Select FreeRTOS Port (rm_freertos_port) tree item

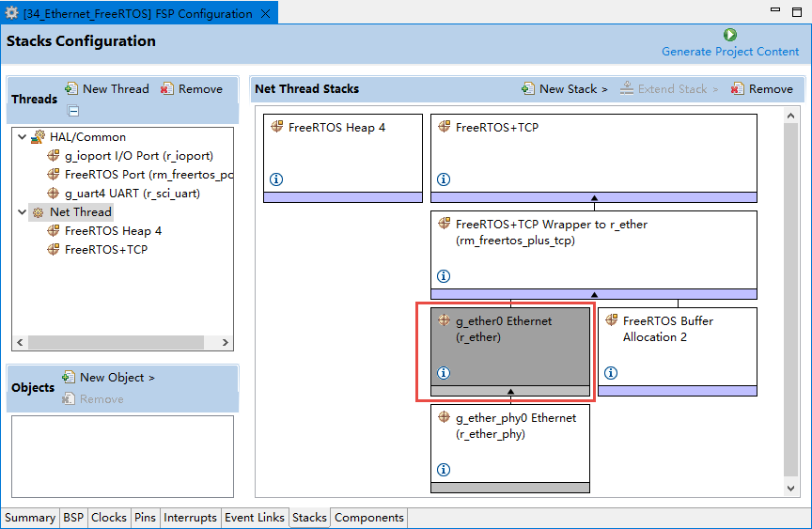(149, 175)
